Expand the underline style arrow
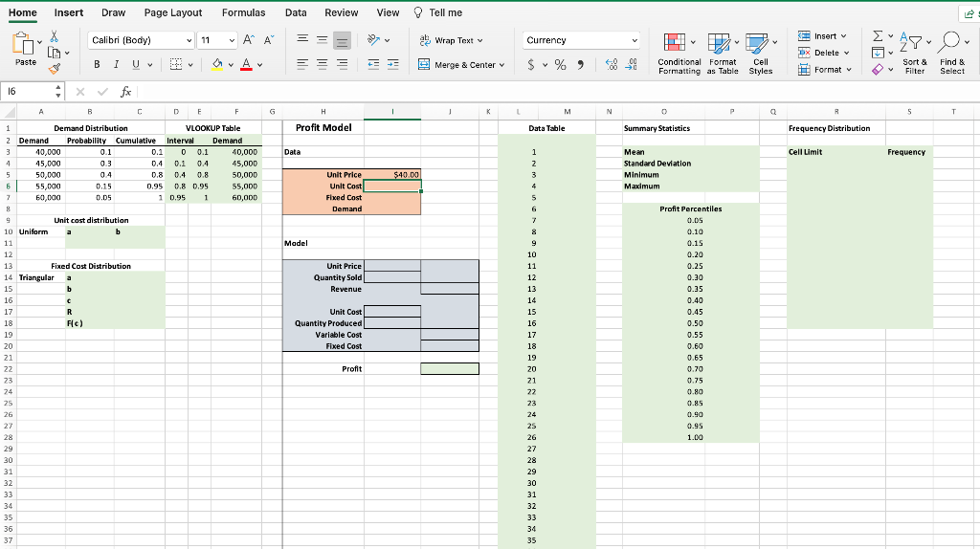980x549 pixels. [x=150, y=65]
